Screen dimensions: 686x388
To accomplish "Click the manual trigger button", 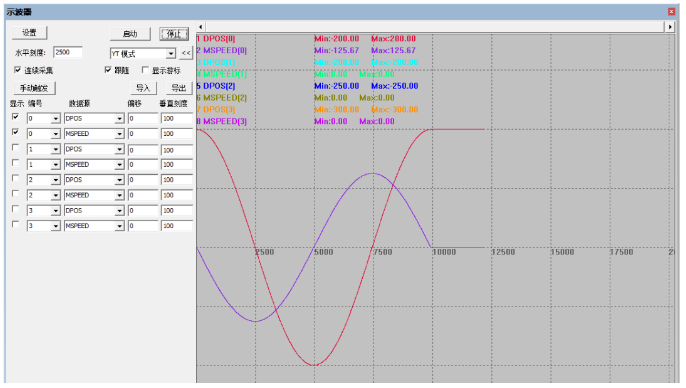I will pyautogui.click(x=34, y=88).
